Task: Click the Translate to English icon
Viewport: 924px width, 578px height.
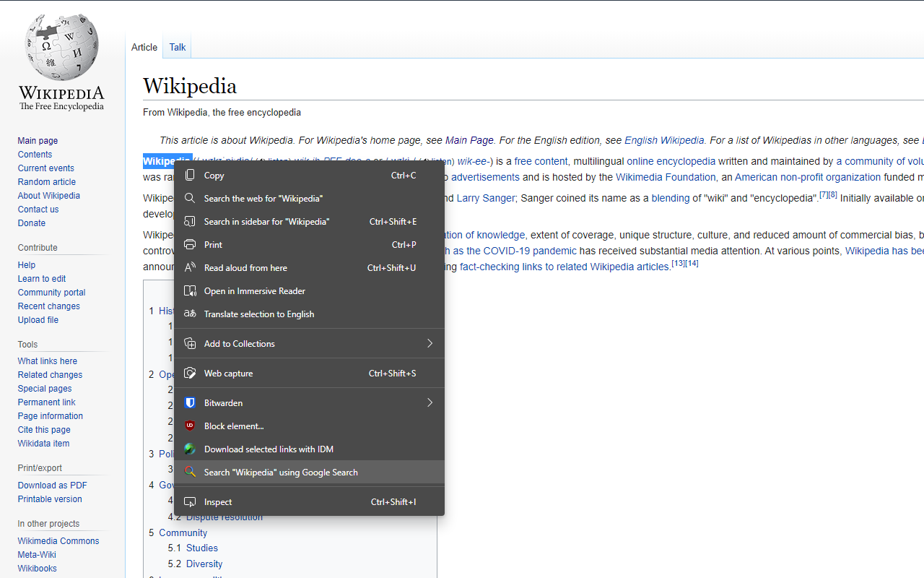Action: click(x=189, y=314)
